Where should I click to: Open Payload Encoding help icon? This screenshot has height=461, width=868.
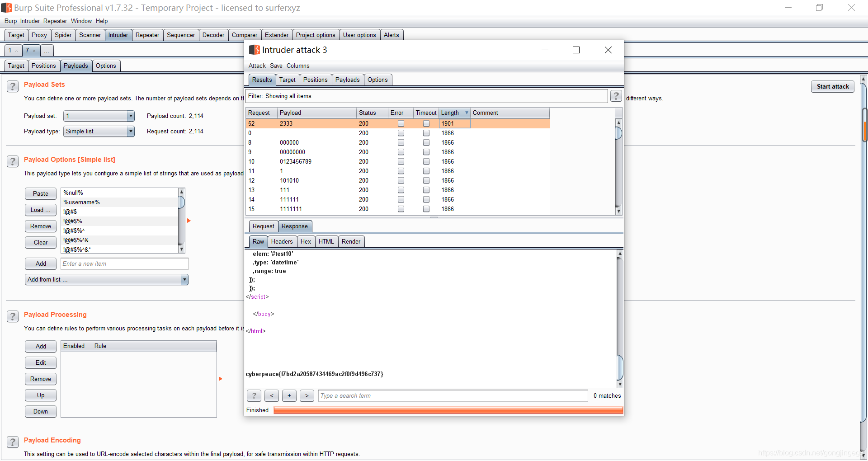click(13, 442)
